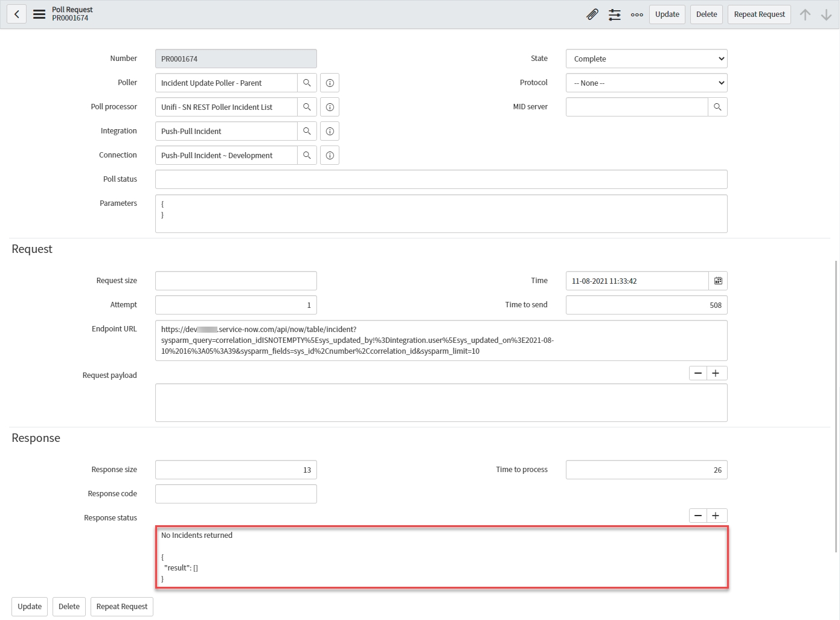Click Update button in top header

[x=667, y=14]
